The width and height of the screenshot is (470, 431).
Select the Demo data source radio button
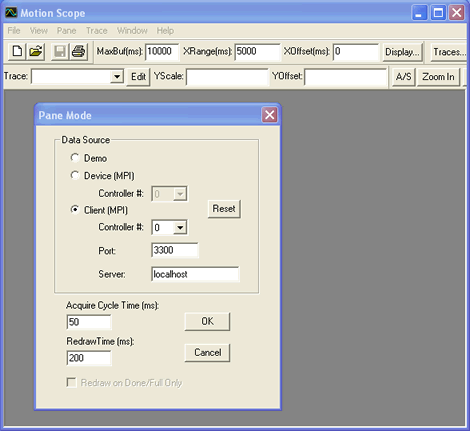(x=75, y=158)
